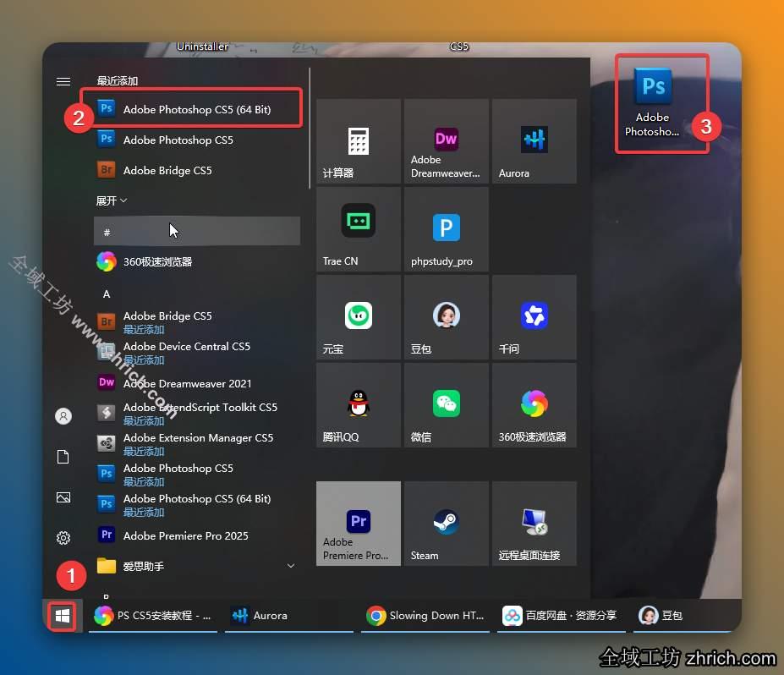
Task: Open Adobe Dreamweaver 2021 in the app list
Action: pyautogui.click(x=197, y=383)
